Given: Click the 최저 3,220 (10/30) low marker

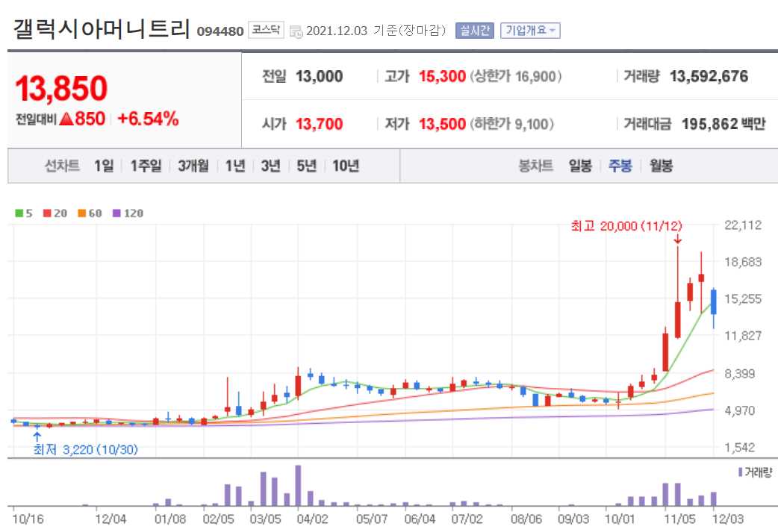Looking at the screenshot, I should click(85, 450).
